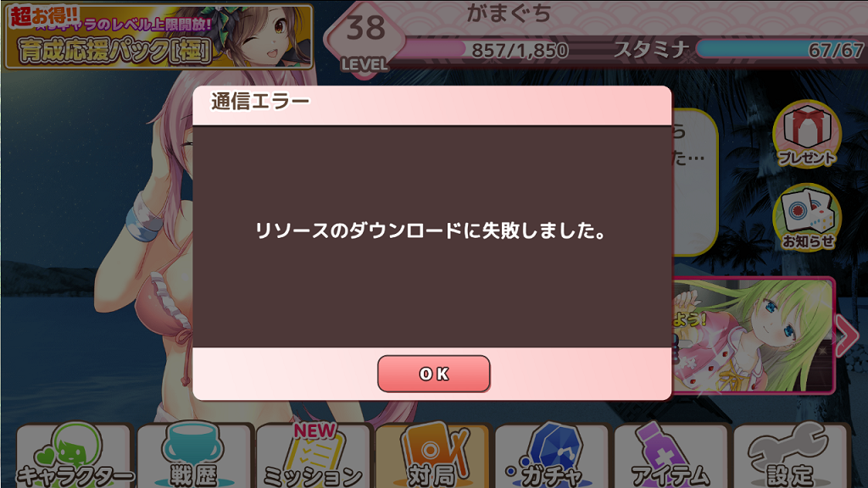Tap the level 38 diamond badge
This screenshot has height=488, width=868.
[x=364, y=40]
